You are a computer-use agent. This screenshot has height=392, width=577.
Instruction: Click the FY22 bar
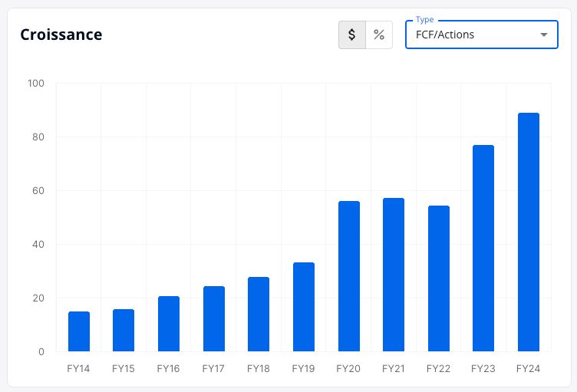pos(439,278)
